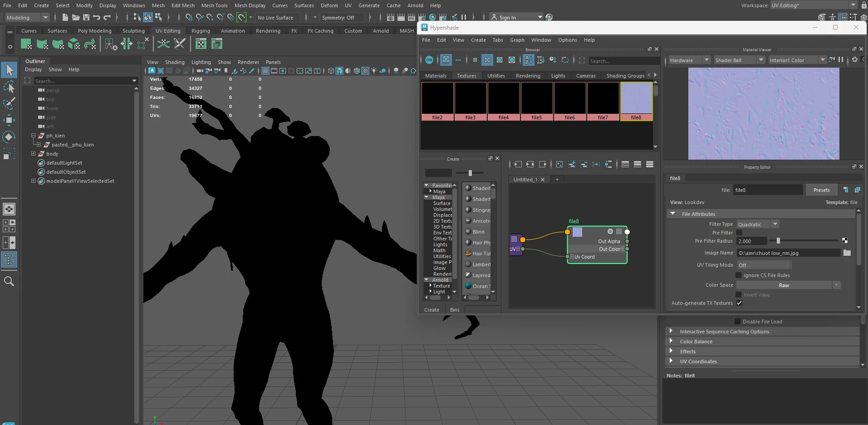Select the arrow Select tool in toolbox
The image size is (868, 425).
tap(10, 70)
